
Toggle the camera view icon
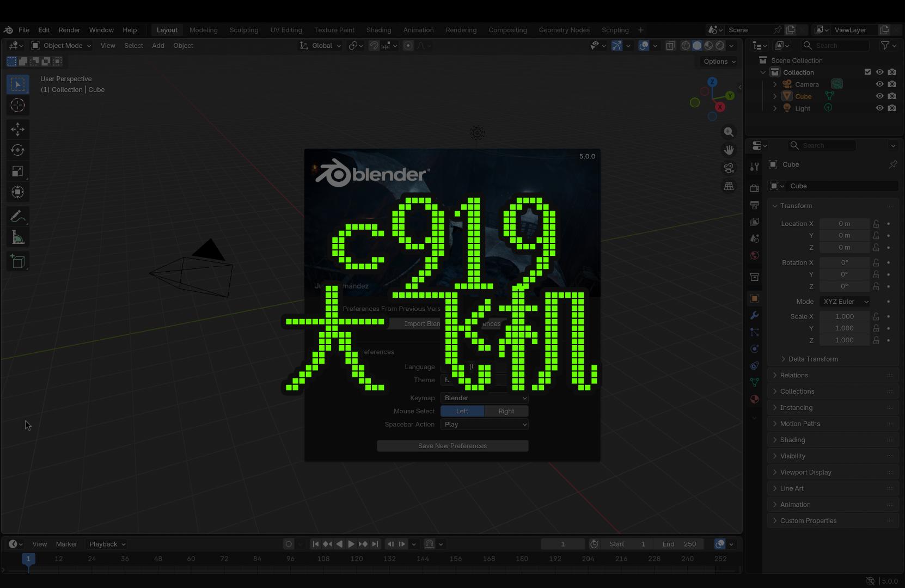[729, 168]
